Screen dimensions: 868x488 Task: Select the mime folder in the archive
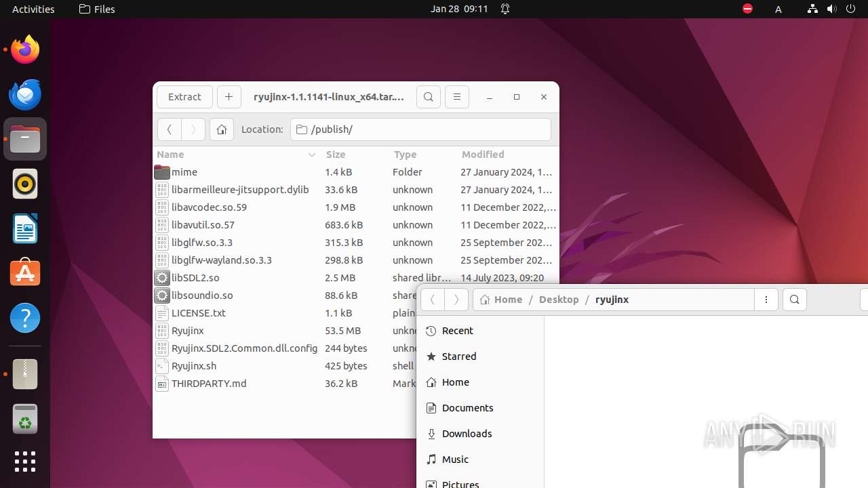click(x=355, y=172)
